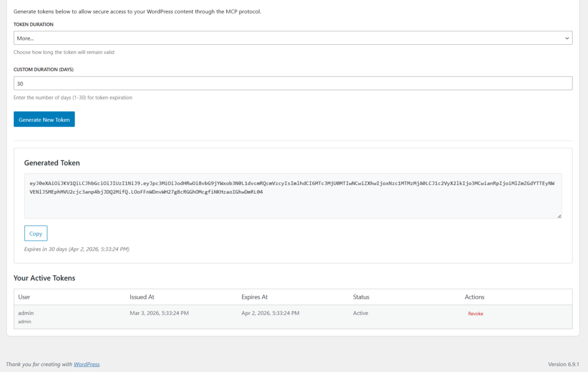Click the chevron on the duration selector

(568, 37)
